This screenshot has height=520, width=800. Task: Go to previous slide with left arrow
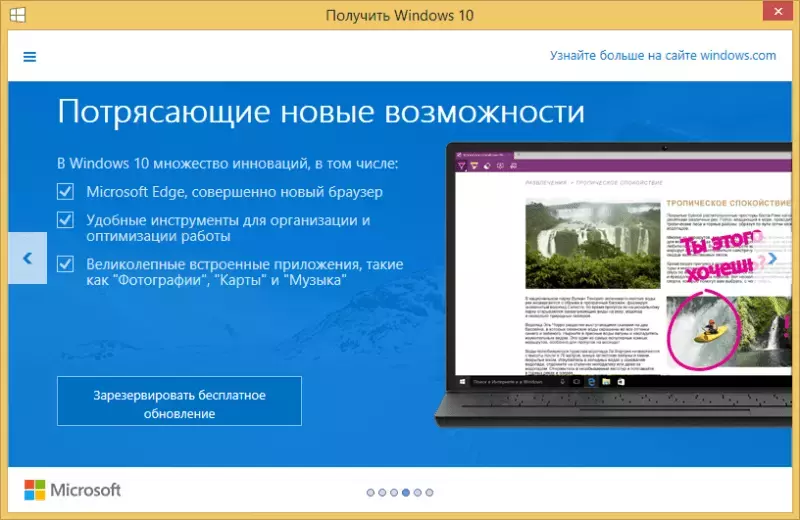(28, 258)
